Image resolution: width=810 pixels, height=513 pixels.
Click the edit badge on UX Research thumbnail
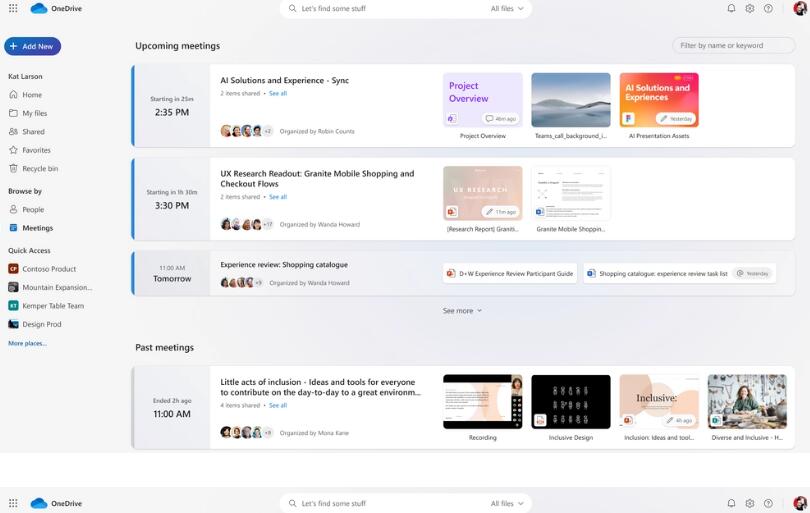(501, 212)
